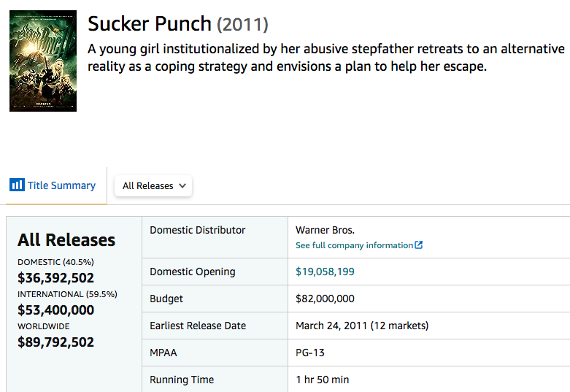Click the March 24, 2011 release date
Screen dimensions: 570x392
click(331, 326)
